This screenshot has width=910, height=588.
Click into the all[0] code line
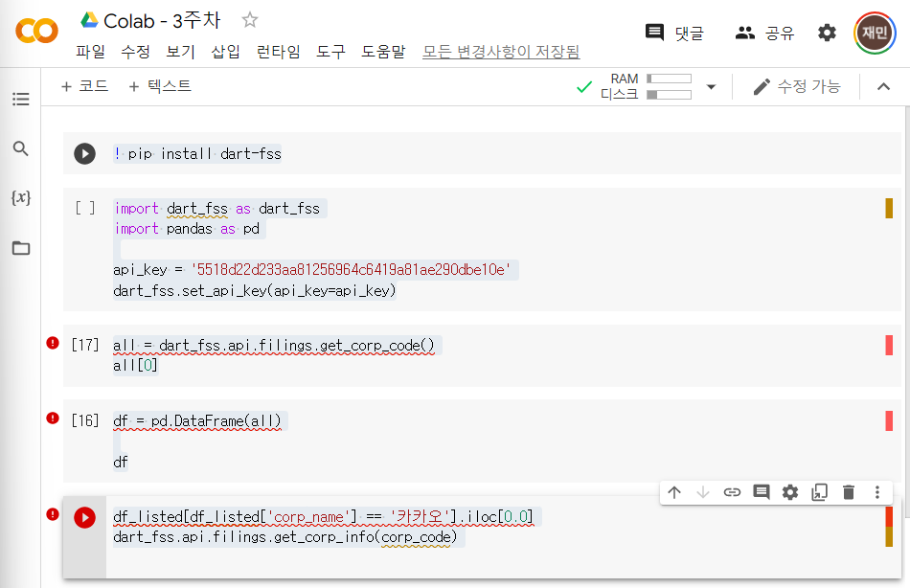(x=135, y=365)
